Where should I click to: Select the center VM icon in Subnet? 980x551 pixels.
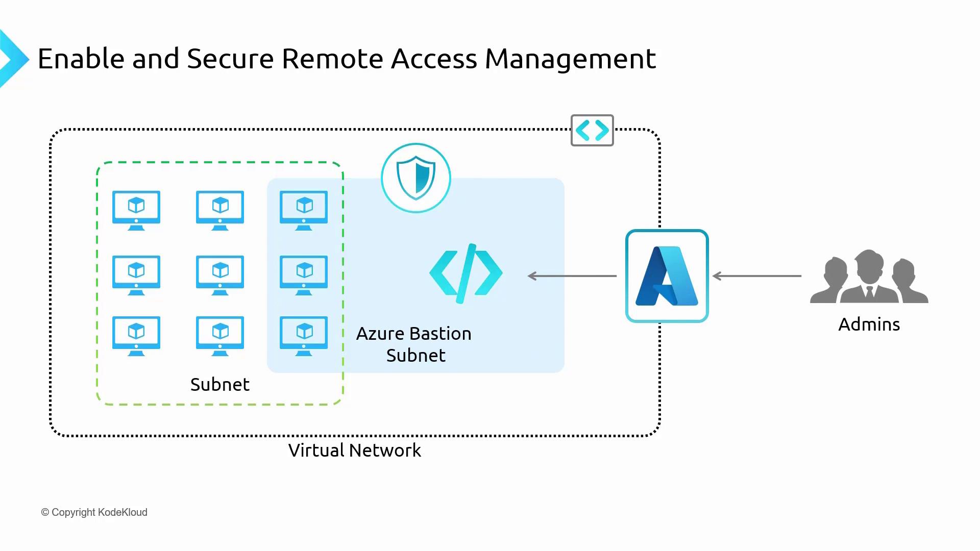[x=220, y=275]
